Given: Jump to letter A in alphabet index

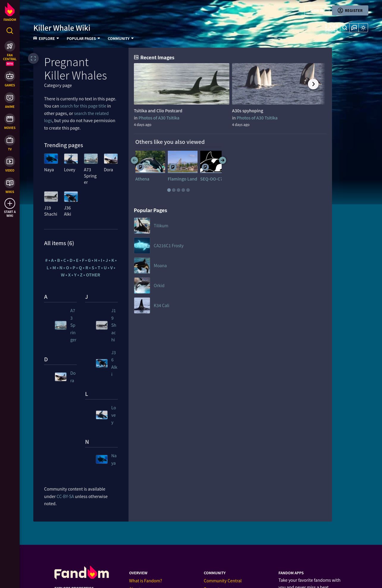Looking at the screenshot, I should click(52, 260).
